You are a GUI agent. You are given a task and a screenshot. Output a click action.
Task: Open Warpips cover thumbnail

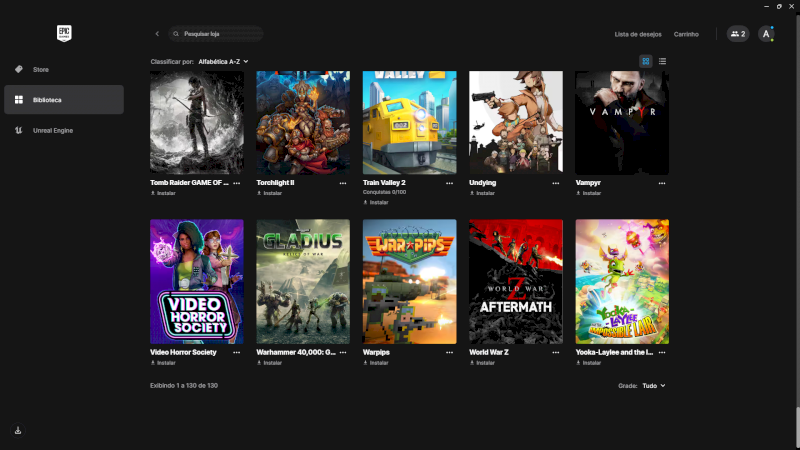point(410,282)
